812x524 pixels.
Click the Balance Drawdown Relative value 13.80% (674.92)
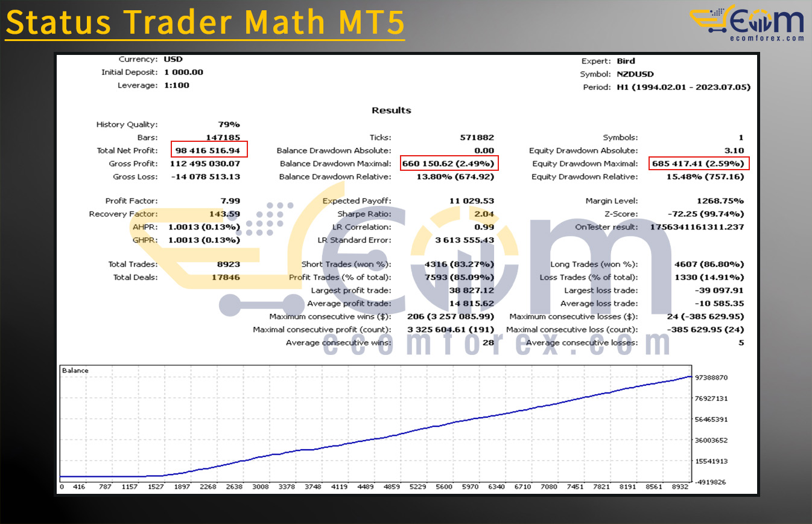point(454,177)
